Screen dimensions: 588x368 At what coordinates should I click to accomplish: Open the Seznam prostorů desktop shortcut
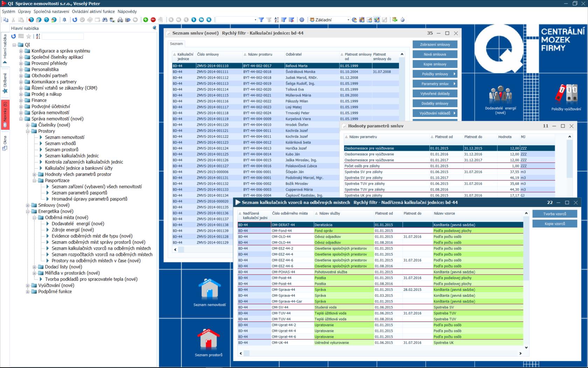pos(209,342)
